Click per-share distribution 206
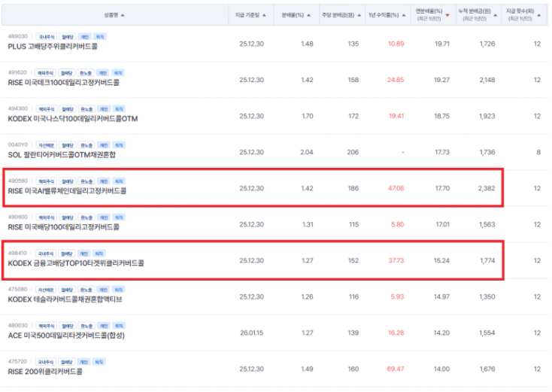This screenshot has width=552, height=392. pos(353,152)
